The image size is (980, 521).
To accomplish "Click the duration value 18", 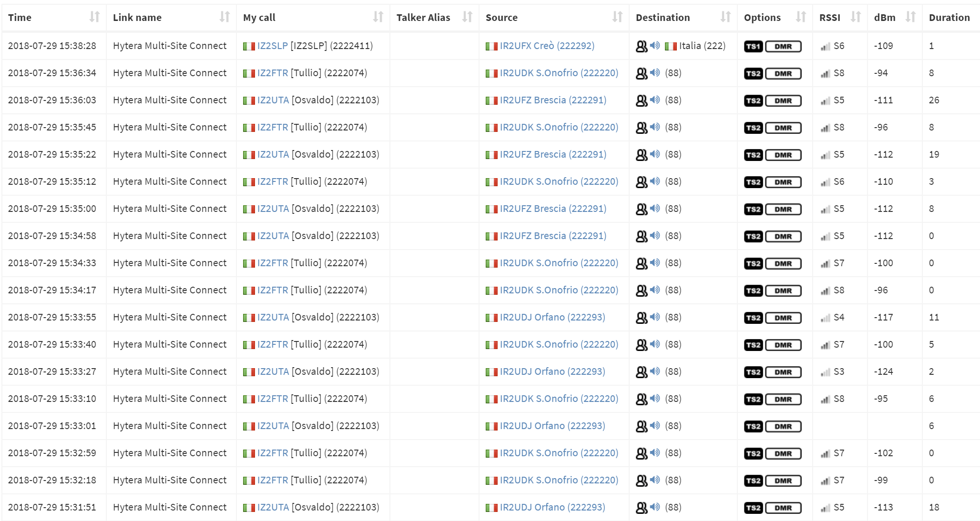I will tap(934, 507).
